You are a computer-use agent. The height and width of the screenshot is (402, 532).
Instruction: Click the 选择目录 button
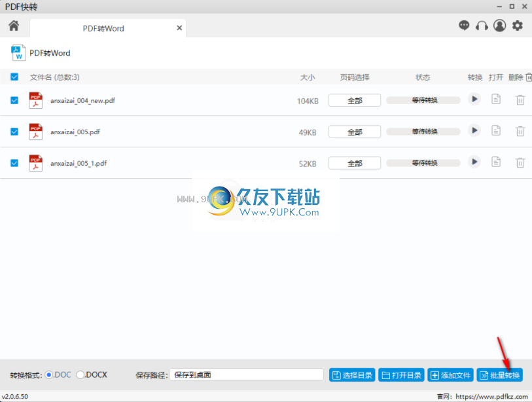[x=352, y=375]
